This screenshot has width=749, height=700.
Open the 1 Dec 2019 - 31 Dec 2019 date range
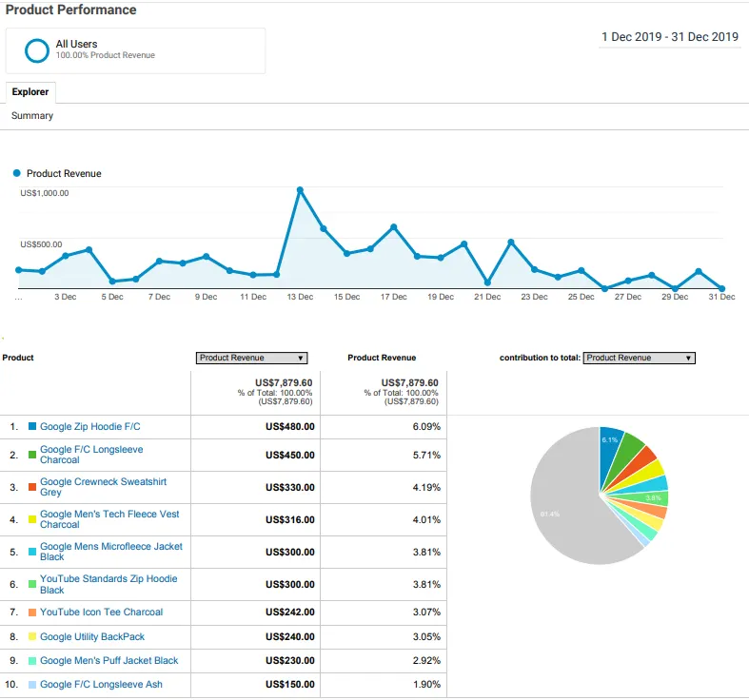[670, 37]
